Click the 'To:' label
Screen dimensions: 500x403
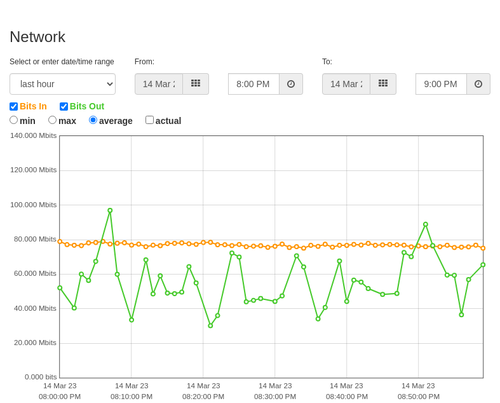(x=327, y=62)
